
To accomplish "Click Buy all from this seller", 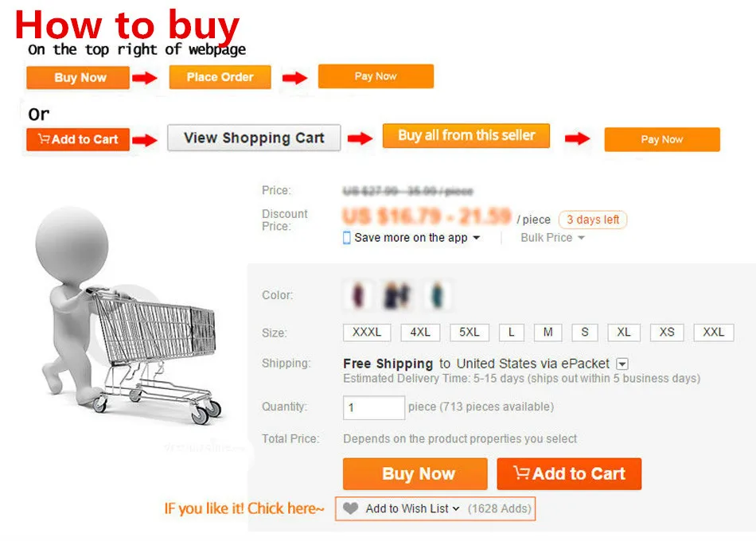I will (x=466, y=135).
